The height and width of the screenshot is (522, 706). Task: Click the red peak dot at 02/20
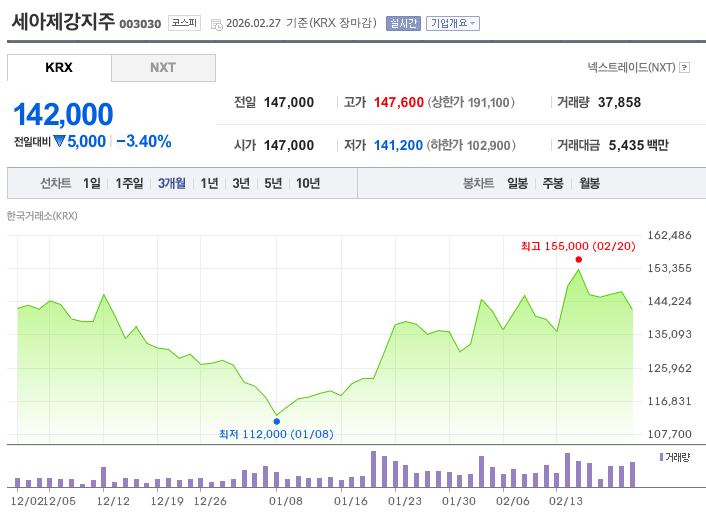tap(579, 259)
